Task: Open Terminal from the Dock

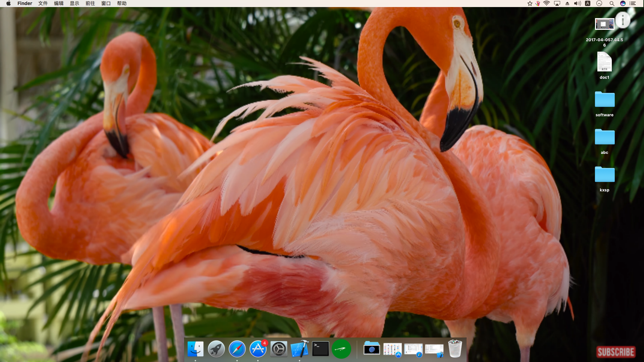Action: coord(321,349)
